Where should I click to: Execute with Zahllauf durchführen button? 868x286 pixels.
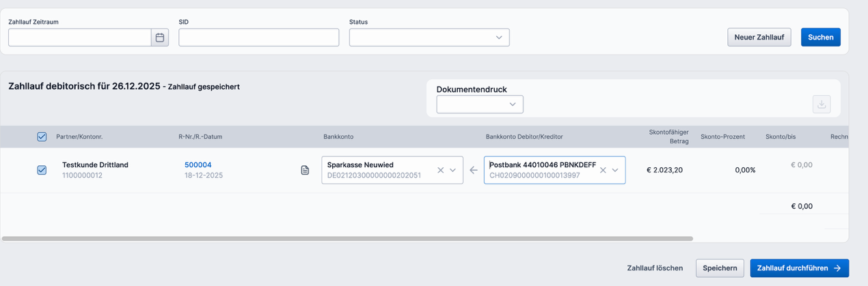[x=799, y=268]
